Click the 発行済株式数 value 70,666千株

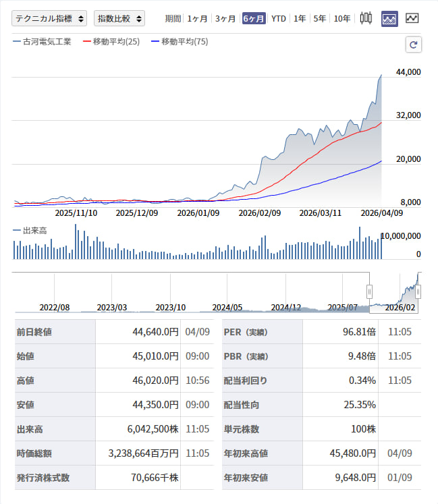(155, 478)
